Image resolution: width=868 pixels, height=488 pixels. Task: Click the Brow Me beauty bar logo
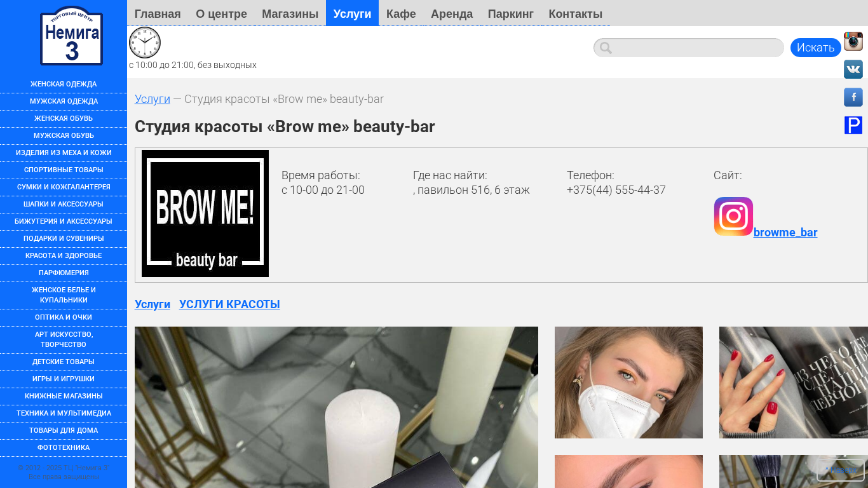point(205,213)
